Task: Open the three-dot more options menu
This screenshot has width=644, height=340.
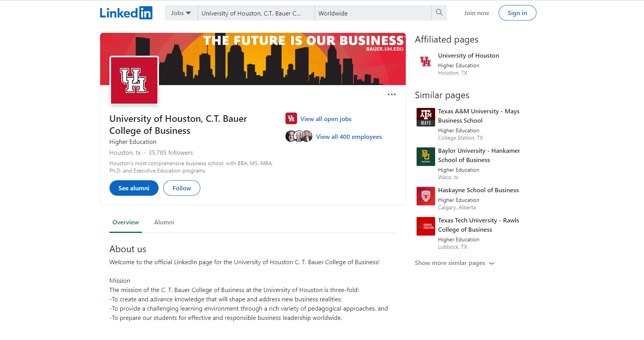Action: click(x=392, y=94)
